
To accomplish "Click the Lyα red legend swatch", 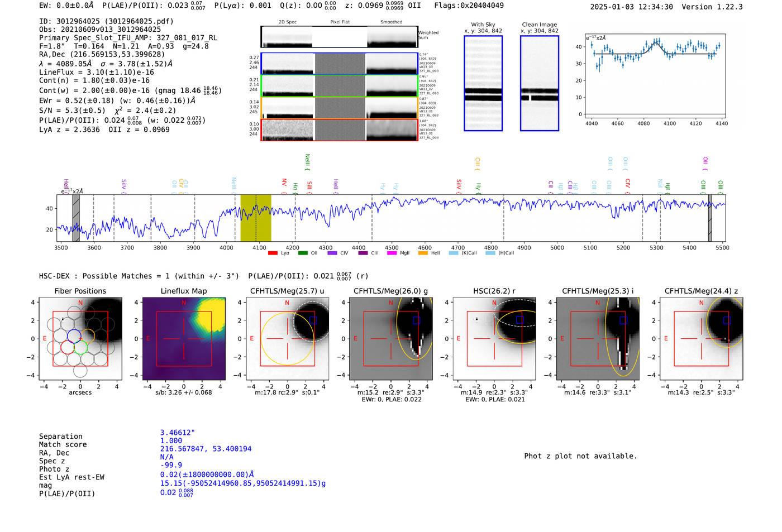I will 273,253.
